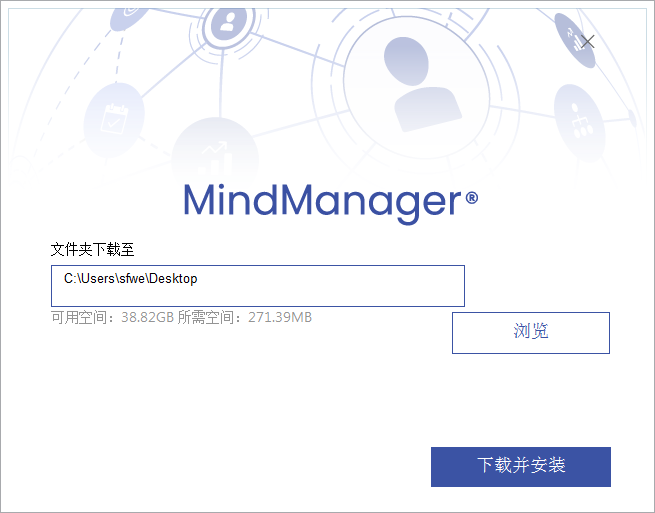Image resolution: width=655 pixels, height=513 pixels.
Task: Click the 所需空间 271.39MB size text
Action: point(245,317)
